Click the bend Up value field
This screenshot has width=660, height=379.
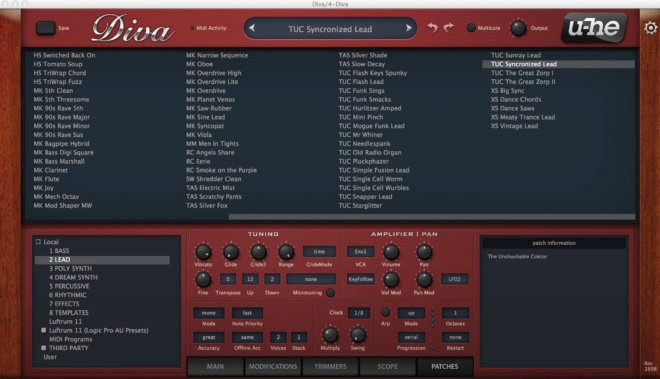[x=250, y=279]
